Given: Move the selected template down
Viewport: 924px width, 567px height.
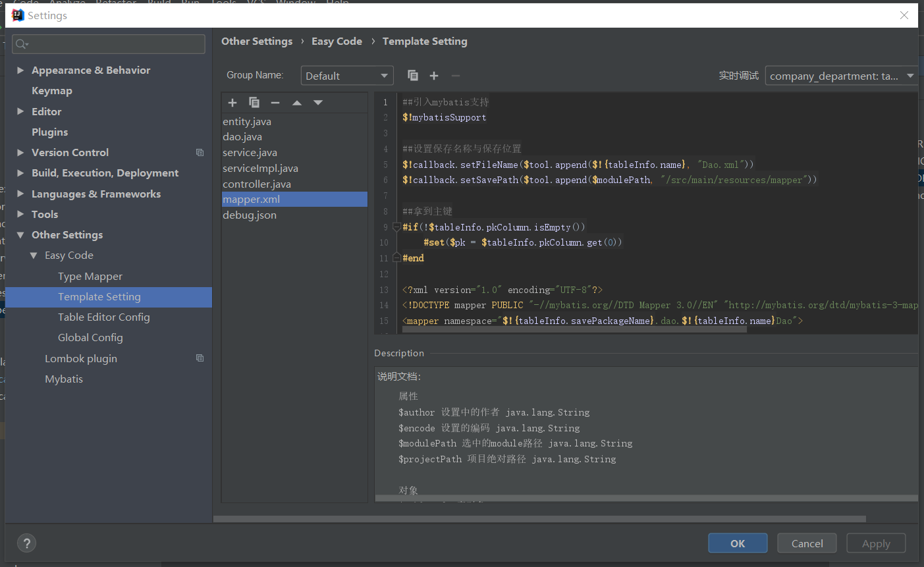Looking at the screenshot, I should coord(318,103).
